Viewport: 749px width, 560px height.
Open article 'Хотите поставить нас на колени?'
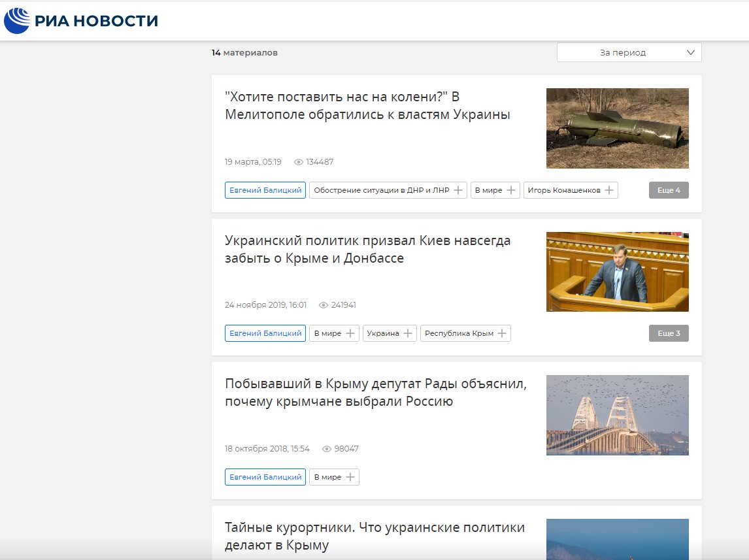pyautogui.click(x=367, y=106)
